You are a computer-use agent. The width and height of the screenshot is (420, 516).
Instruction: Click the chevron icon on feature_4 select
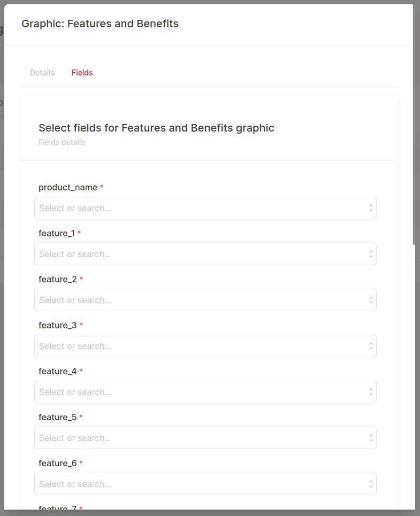(x=371, y=392)
